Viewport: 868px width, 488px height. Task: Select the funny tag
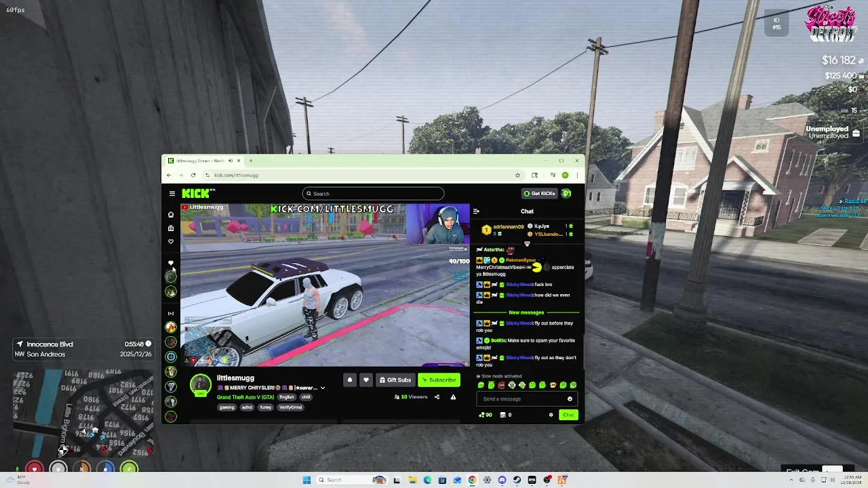coord(266,407)
